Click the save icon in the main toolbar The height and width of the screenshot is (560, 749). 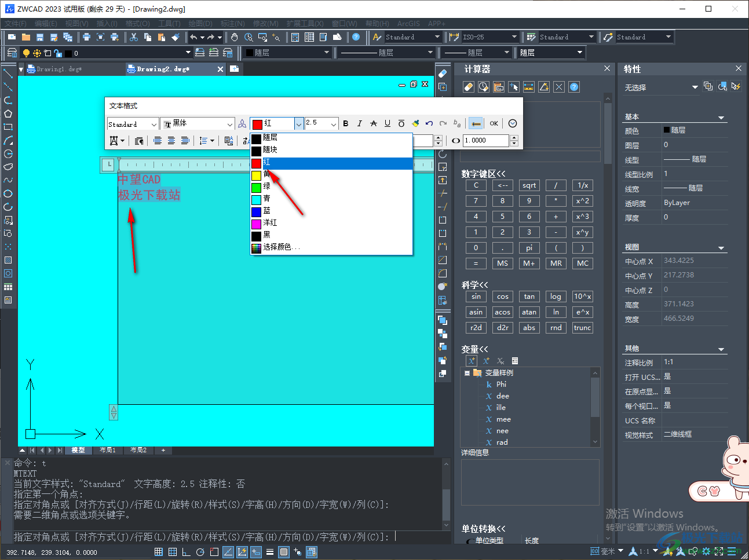point(40,37)
